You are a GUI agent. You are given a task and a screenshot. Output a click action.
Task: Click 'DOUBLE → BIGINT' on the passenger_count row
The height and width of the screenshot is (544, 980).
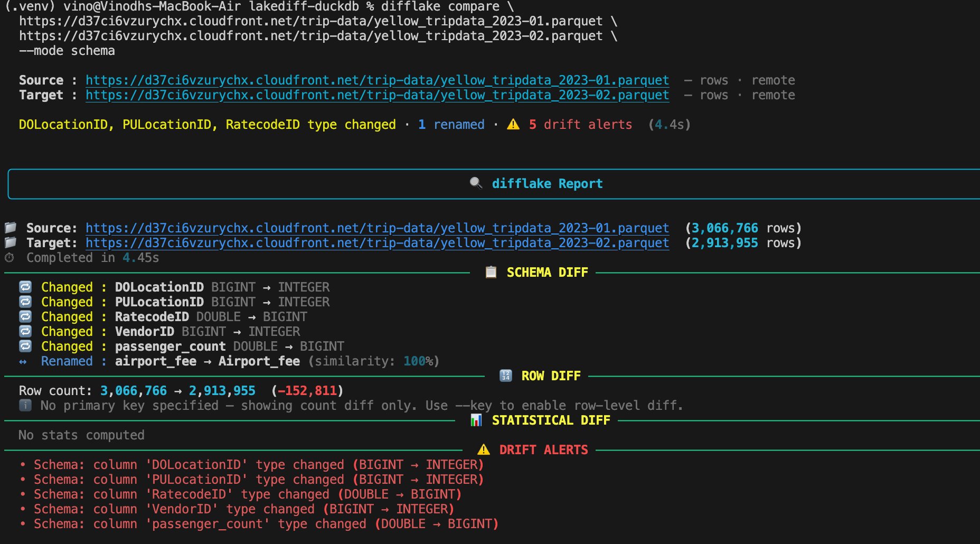click(288, 346)
